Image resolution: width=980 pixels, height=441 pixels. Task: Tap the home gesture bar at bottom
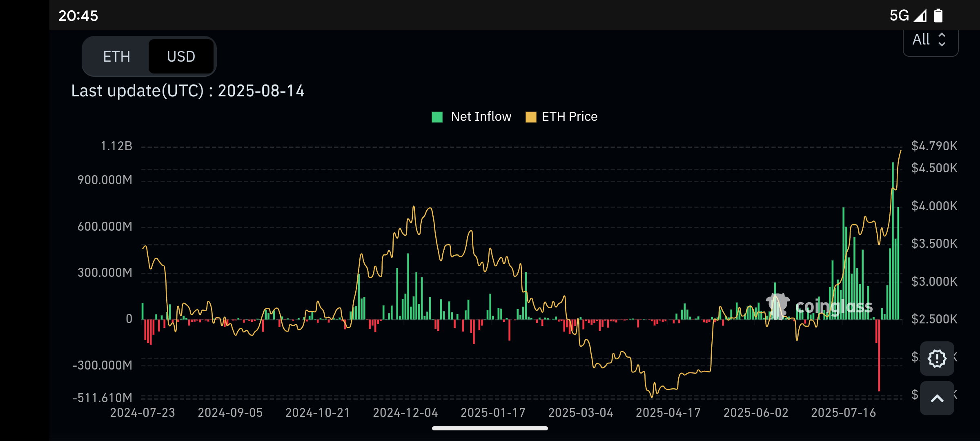pyautogui.click(x=490, y=428)
